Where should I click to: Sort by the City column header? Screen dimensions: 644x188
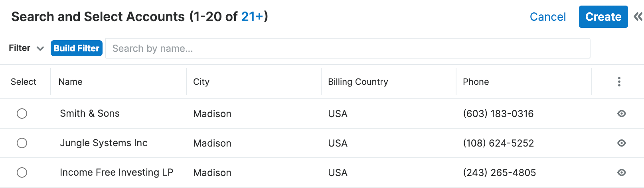[201, 82]
